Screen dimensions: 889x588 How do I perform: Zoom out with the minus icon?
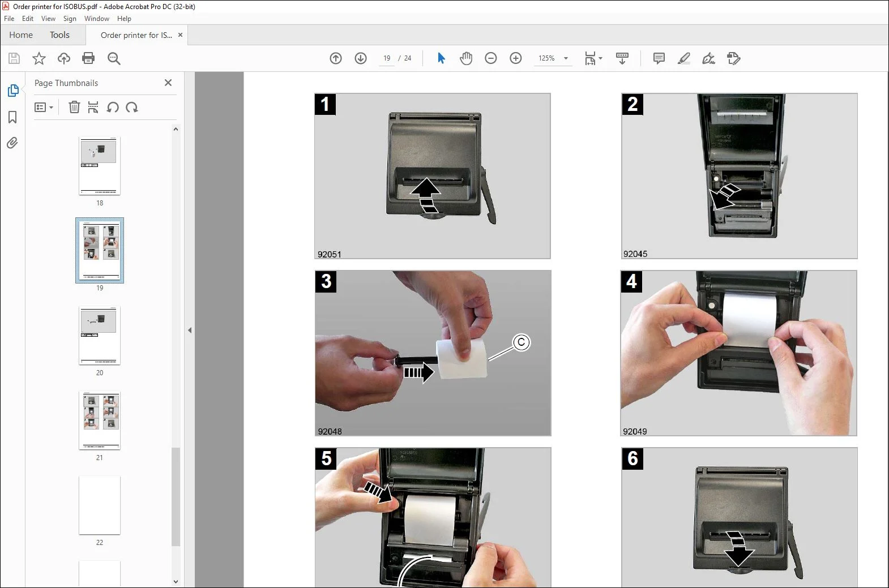pyautogui.click(x=491, y=58)
